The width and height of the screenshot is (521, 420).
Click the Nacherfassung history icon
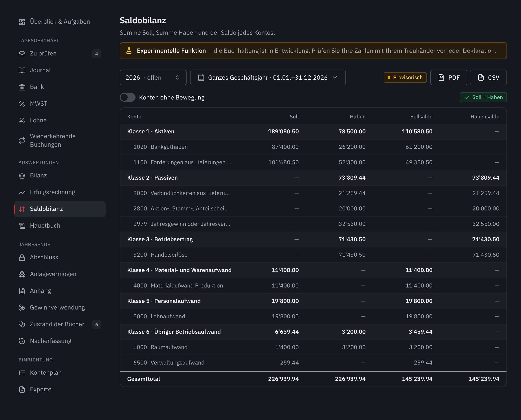pos(22,341)
